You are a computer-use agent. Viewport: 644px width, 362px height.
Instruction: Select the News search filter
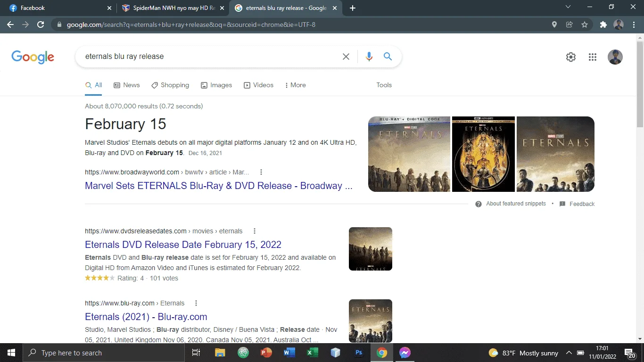coord(127,85)
